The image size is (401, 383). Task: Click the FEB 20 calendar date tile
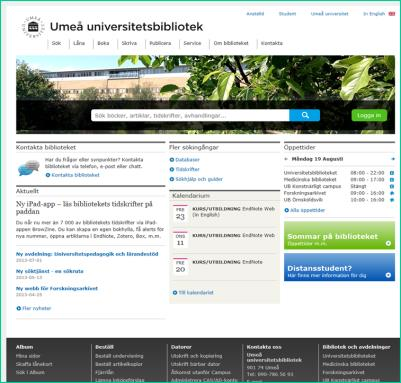(x=180, y=266)
